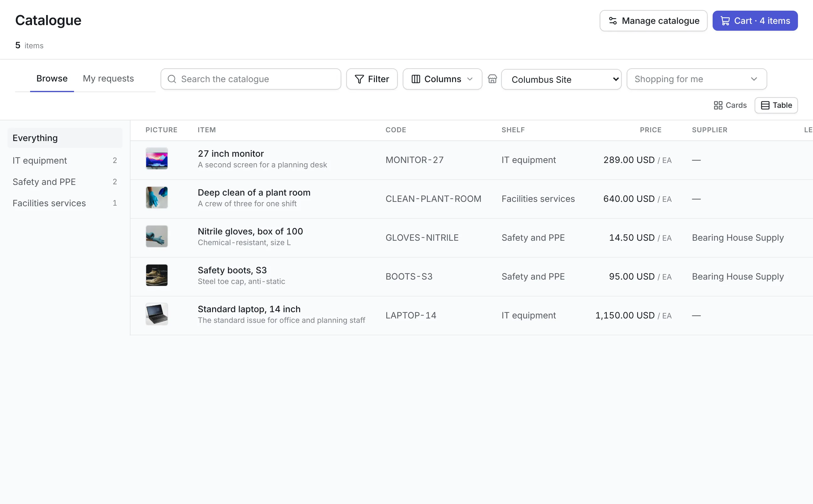813x504 pixels.
Task: Sort by the PRICE column header
Action: [651, 130]
